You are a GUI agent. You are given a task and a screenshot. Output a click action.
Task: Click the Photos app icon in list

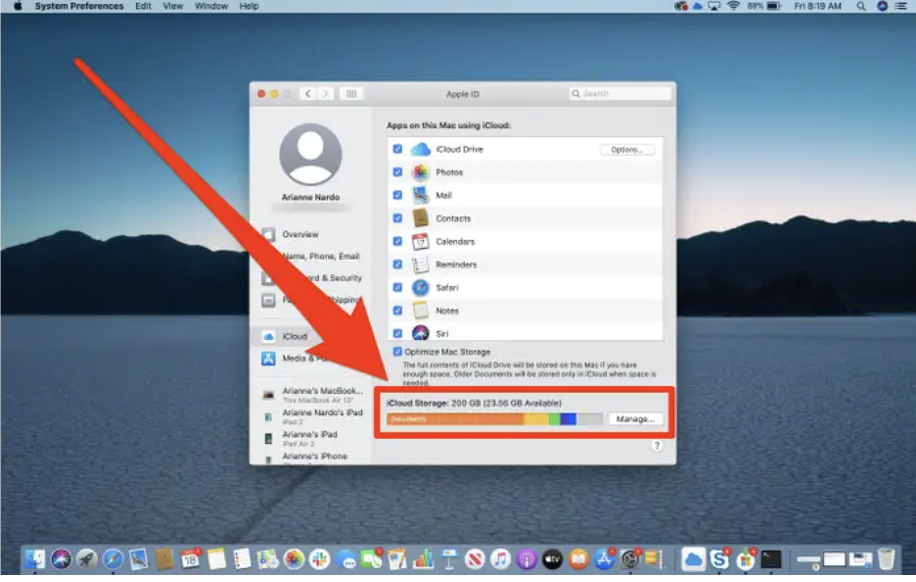pos(421,172)
